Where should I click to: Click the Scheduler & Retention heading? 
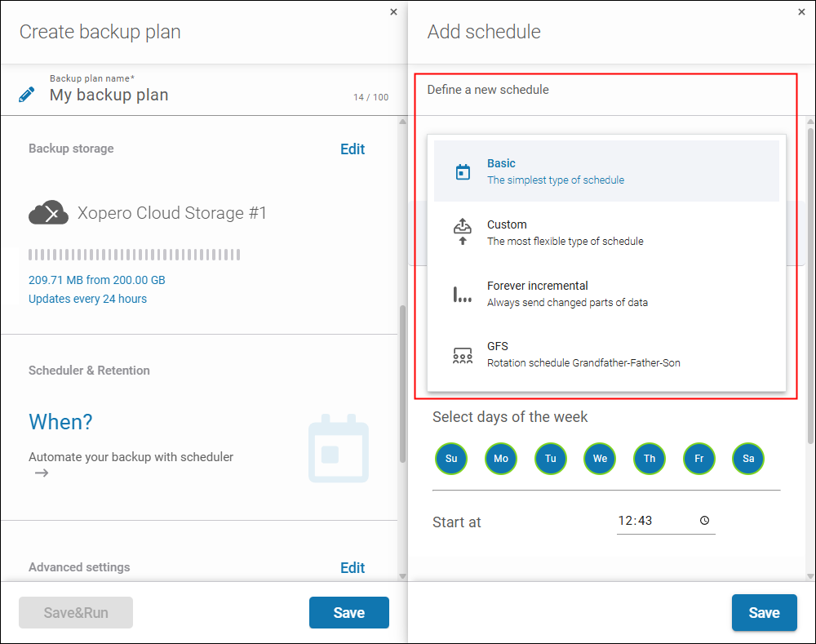(x=89, y=370)
